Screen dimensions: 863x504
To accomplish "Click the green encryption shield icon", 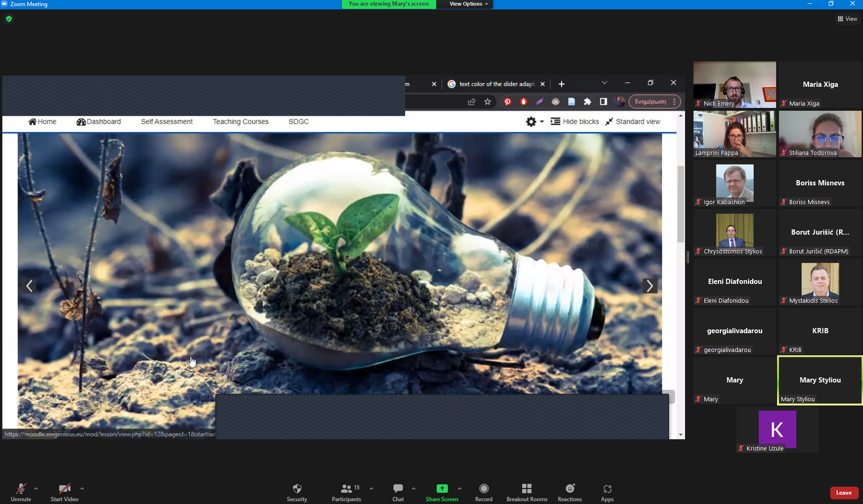I will (9, 19).
